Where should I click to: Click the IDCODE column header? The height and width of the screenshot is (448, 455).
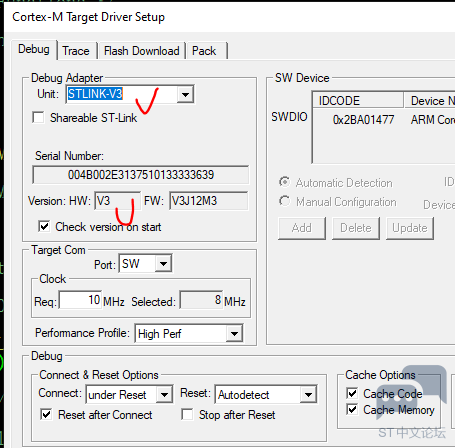358,101
